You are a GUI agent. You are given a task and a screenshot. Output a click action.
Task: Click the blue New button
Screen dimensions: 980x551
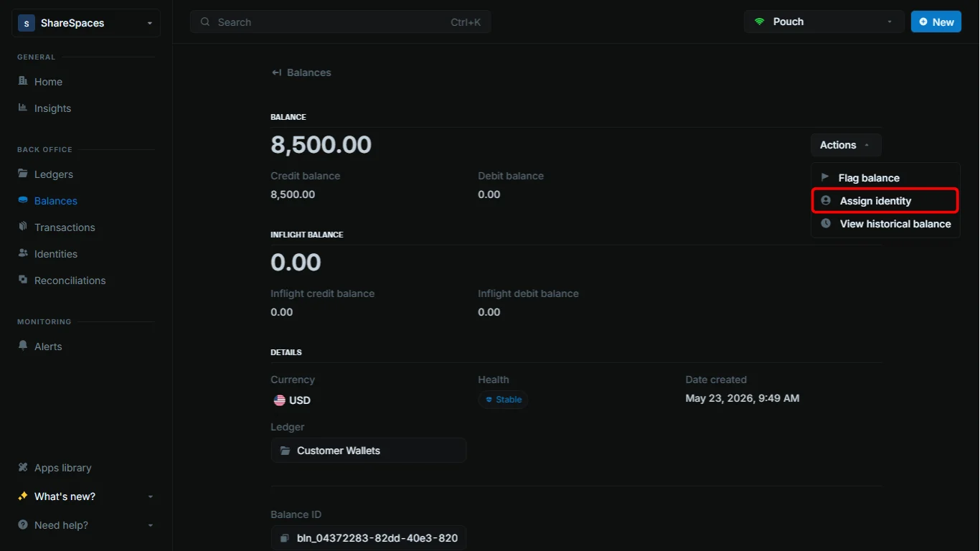[936, 22]
